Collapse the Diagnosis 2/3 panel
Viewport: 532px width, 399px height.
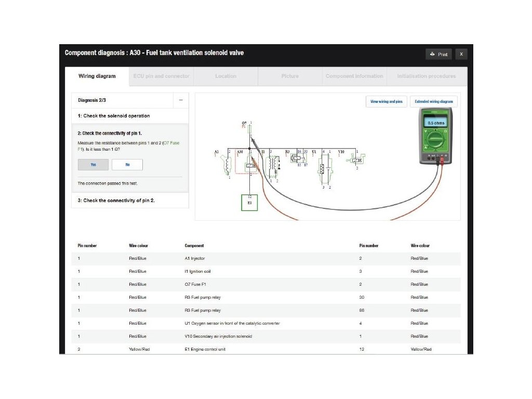click(x=180, y=100)
